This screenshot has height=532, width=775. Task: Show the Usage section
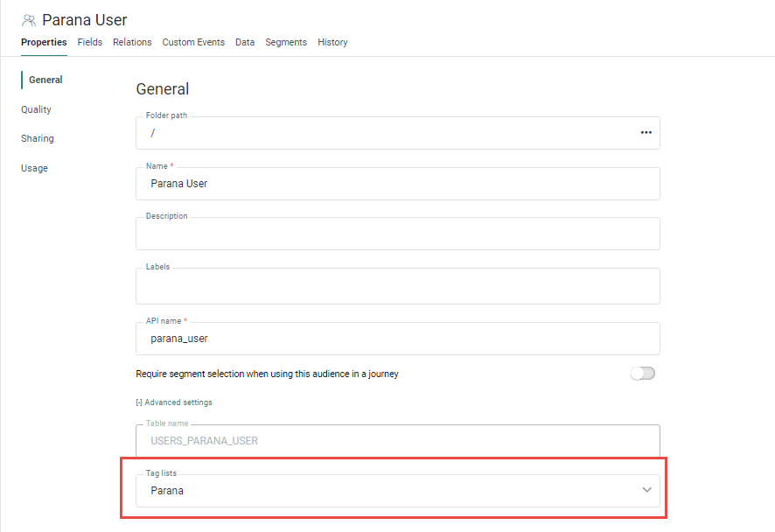(35, 168)
